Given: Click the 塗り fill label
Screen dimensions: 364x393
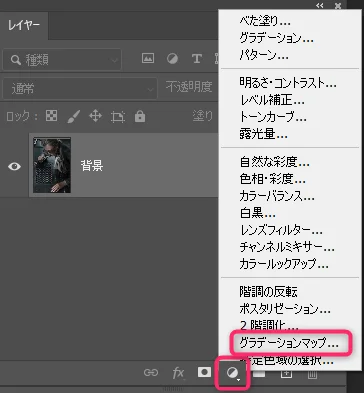Looking at the screenshot, I should tap(203, 116).
